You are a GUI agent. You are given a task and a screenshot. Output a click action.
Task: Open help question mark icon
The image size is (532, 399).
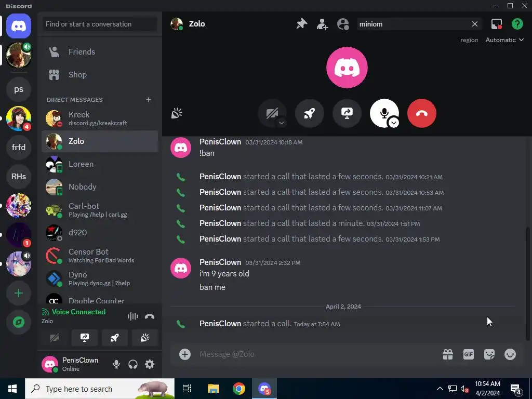pyautogui.click(x=517, y=24)
